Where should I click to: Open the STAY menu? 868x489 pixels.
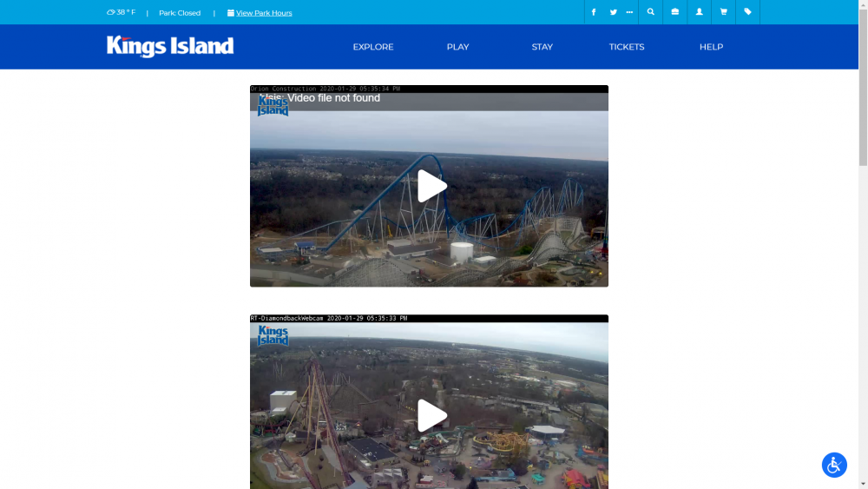click(542, 47)
